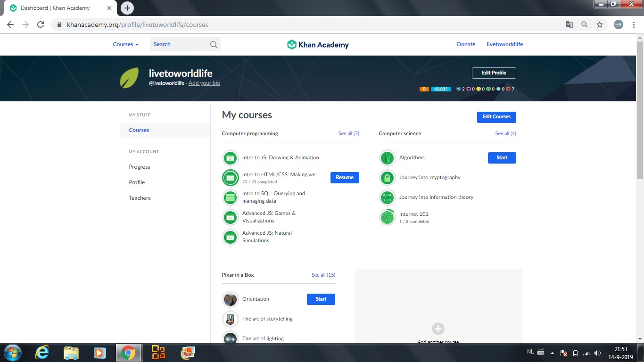Image resolution: width=644 pixels, height=362 pixels.
Task: Click 'Journey into information theory' course title
Action: click(x=436, y=197)
